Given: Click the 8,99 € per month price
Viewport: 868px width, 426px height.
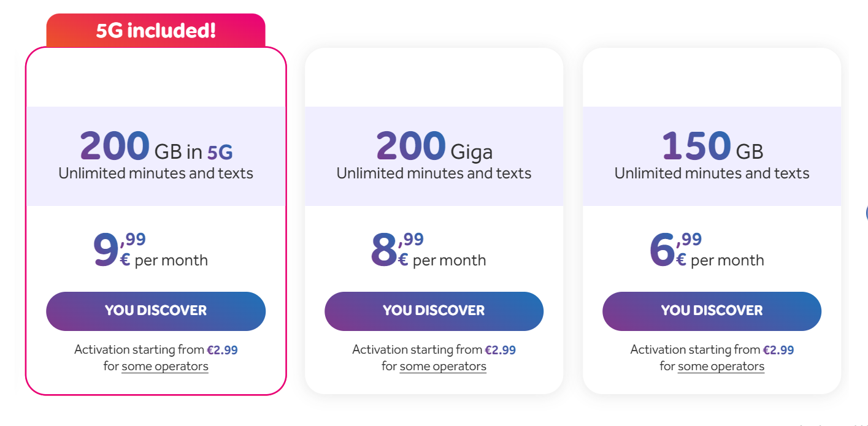Looking at the screenshot, I should [428, 250].
